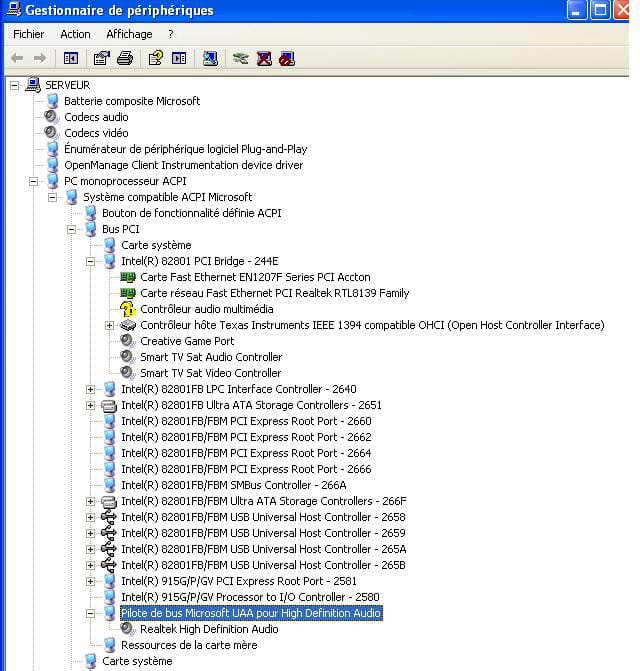Image resolution: width=640 pixels, height=671 pixels.
Task: Select Ressources de la carte mère
Action: tap(189, 645)
